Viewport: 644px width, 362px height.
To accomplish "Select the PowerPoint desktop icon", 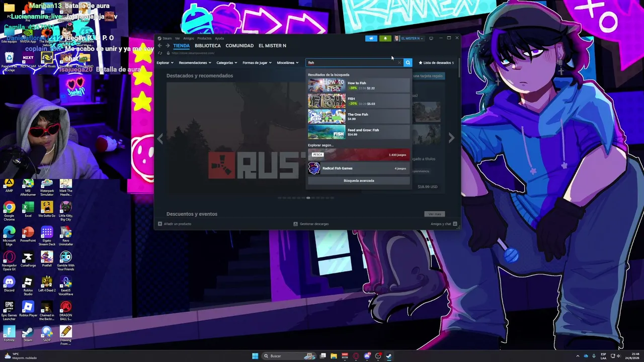I will coord(28,235).
